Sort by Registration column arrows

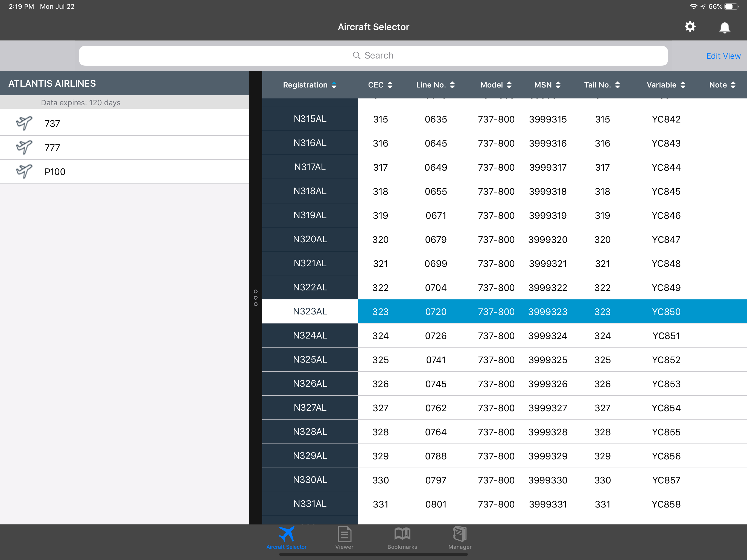tap(334, 85)
